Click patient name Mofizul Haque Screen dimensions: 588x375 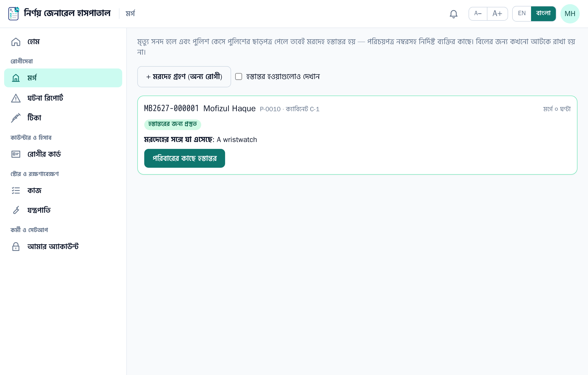point(229,108)
